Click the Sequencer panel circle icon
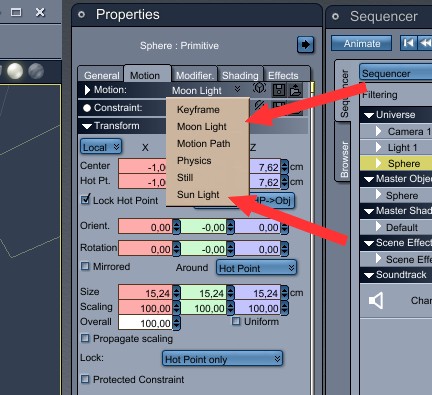 click(x=336, y=16)
